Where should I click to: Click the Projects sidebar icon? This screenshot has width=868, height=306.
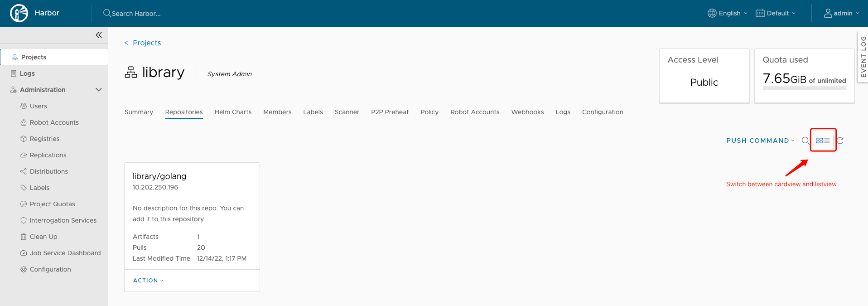(x=15, y=57)
